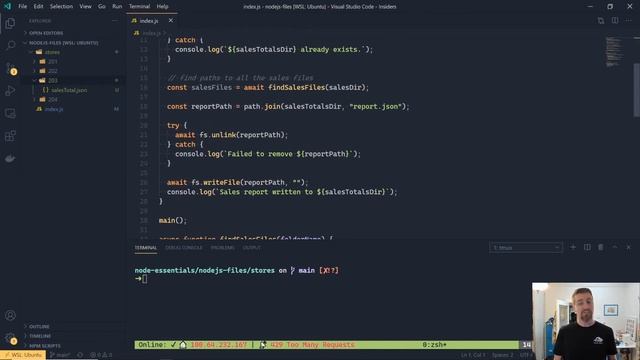Open the Run menu
The width and height of the screenshot is (640, 360).
(x=117, y=6)
